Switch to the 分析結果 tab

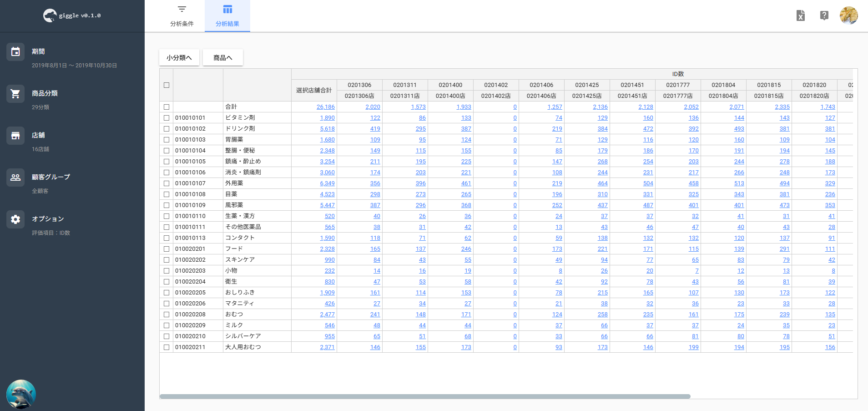pyautogui.click(x=227, y=16)
